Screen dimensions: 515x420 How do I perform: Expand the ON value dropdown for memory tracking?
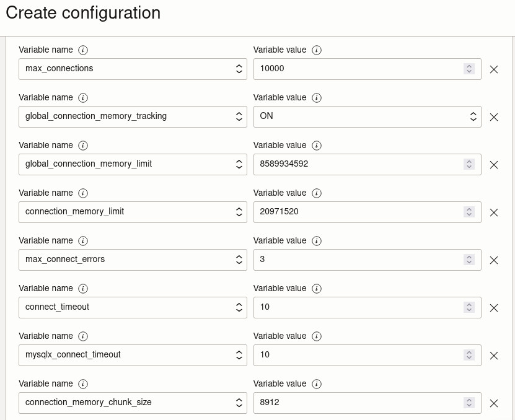(473, 116)
